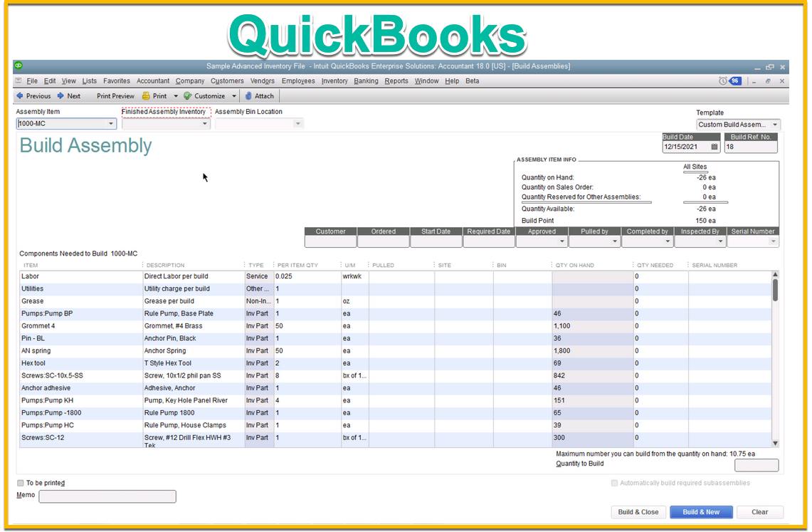The width and height of the screenshot is (812, 532).
Task: Click the components list scroll up arrow
Action: click(775, 275)
